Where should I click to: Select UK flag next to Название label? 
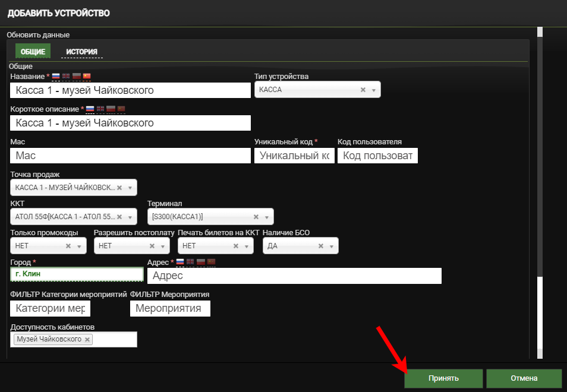[x=67, y=76]
